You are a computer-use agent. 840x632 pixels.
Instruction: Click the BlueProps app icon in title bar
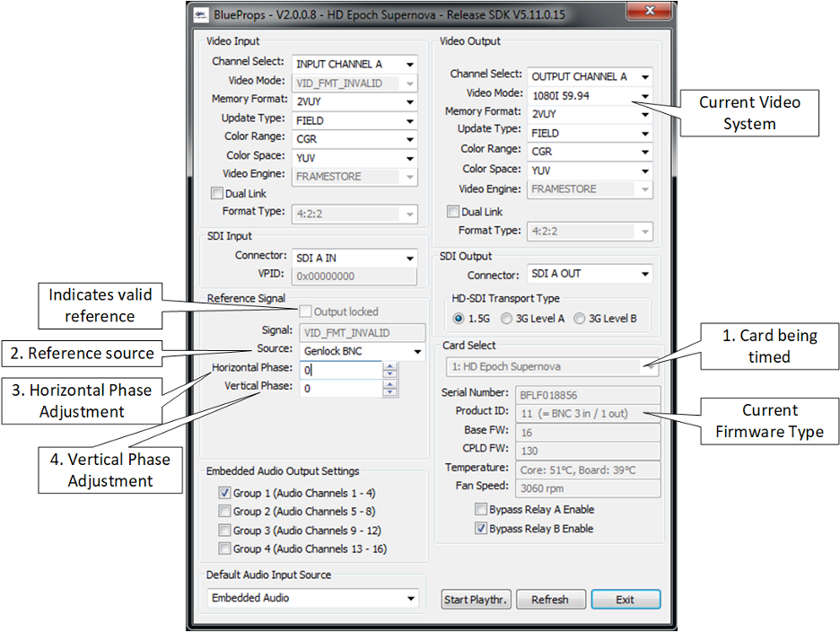tap(200, 14)
